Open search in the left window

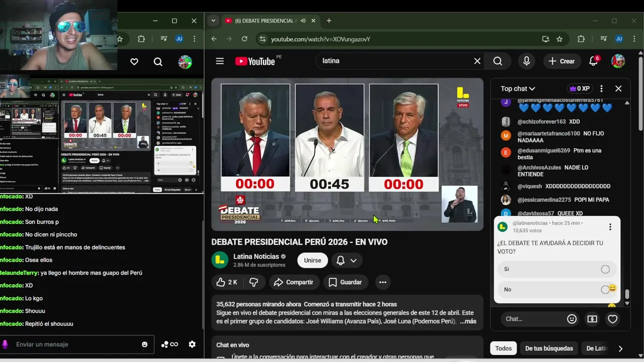pyautogui.click(x=158, y=61)
